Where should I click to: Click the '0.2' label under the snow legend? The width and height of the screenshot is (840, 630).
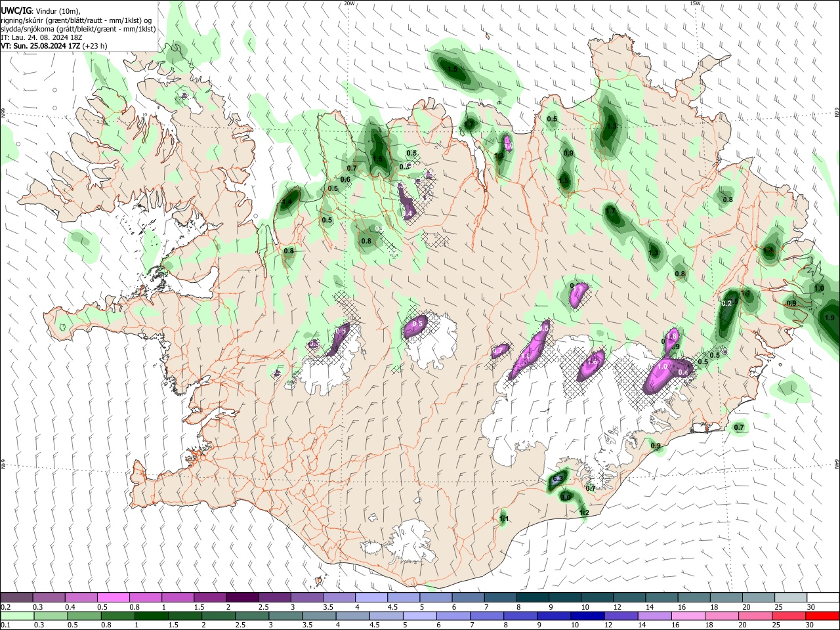6,607
